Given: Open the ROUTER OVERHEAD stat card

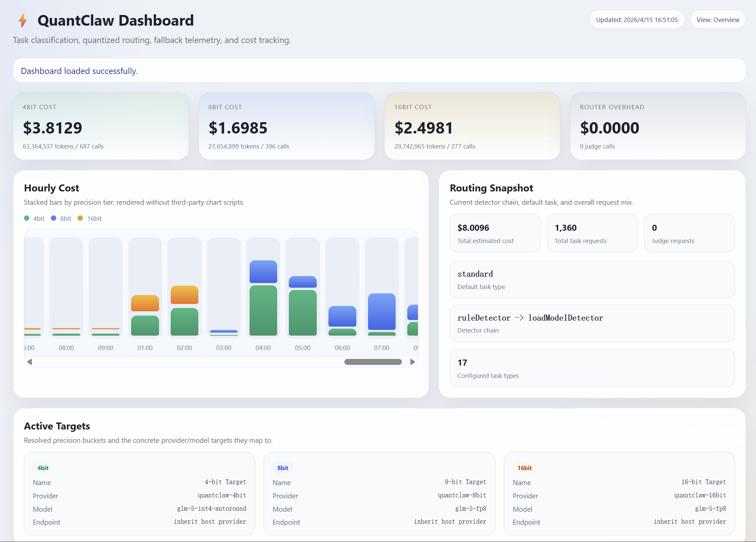Looking at the screenshot, I should (658, 126).
